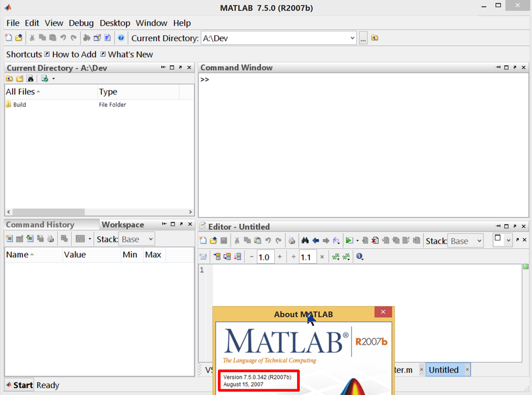This screenshot has height=395, width=532.
Task: Print the Editor document
Action: pyautogui.click(x=291, y=240)
